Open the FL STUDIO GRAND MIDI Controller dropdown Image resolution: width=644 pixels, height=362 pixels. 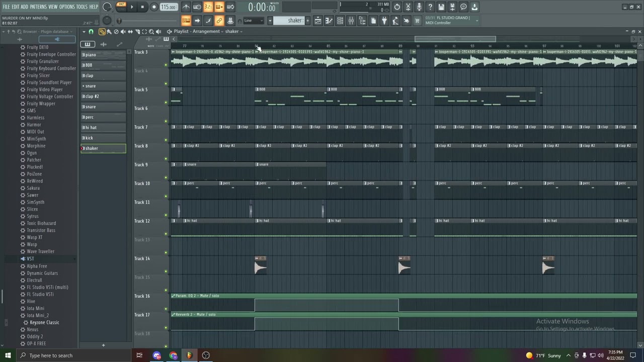(x=451, y=20)
